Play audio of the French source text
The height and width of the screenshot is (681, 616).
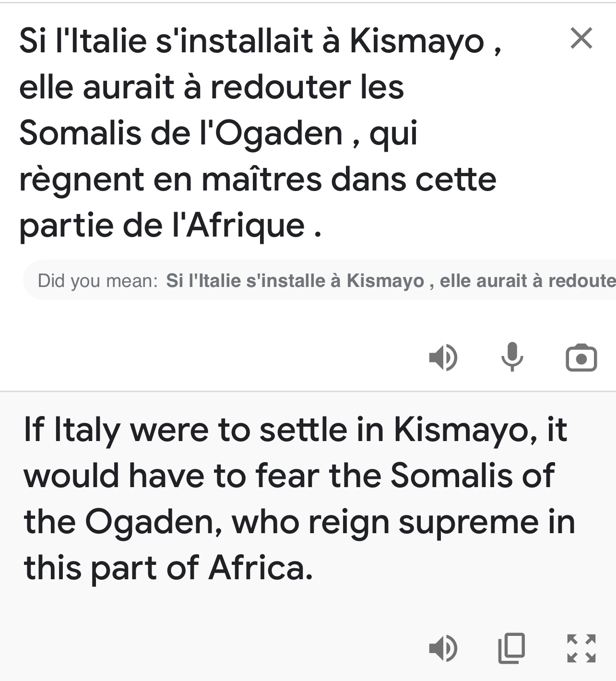[443, 358]
